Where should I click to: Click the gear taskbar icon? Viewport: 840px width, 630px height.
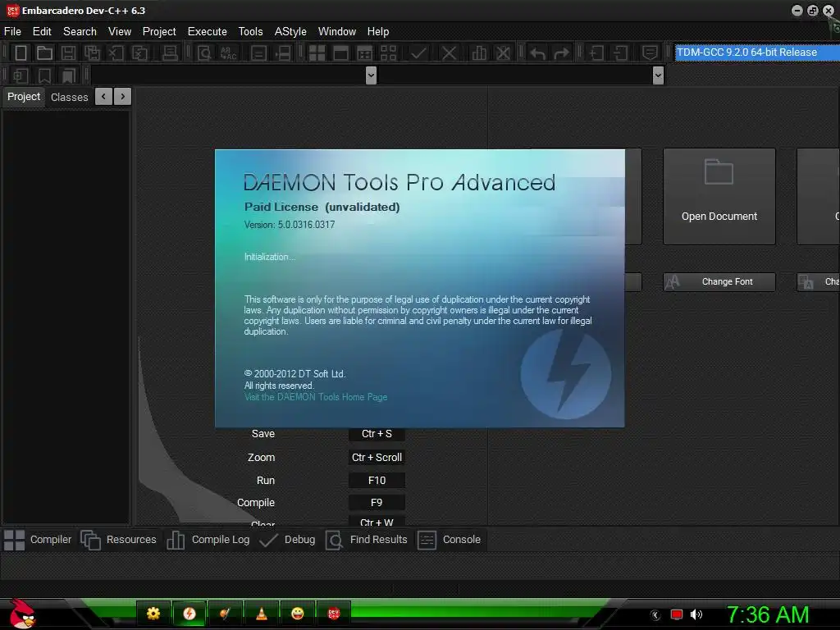pyautogui.click(x=153, y=614)
